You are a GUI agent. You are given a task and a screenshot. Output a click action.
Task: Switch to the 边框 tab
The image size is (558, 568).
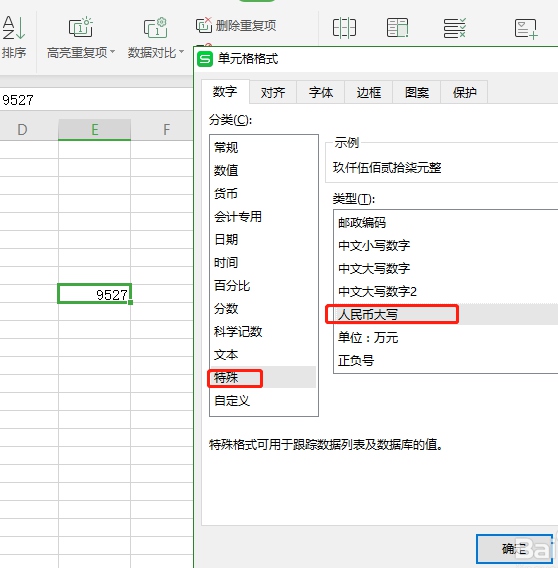pyautogui.click(x=368, y=92)
